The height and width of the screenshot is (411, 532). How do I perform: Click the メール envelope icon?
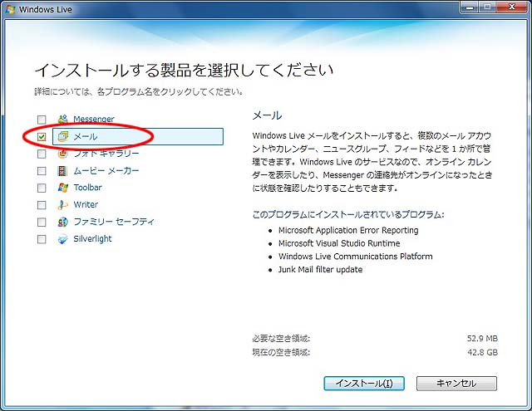62,136
